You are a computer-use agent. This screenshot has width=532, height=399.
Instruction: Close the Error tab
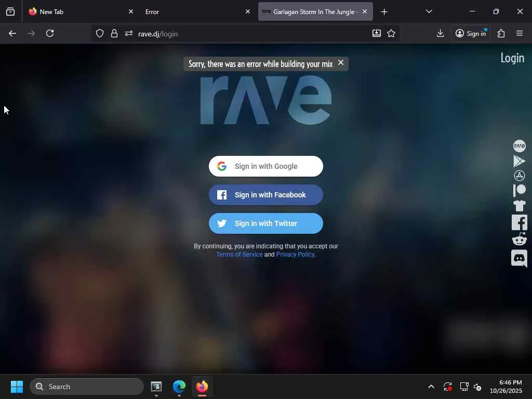click(248, 11)
